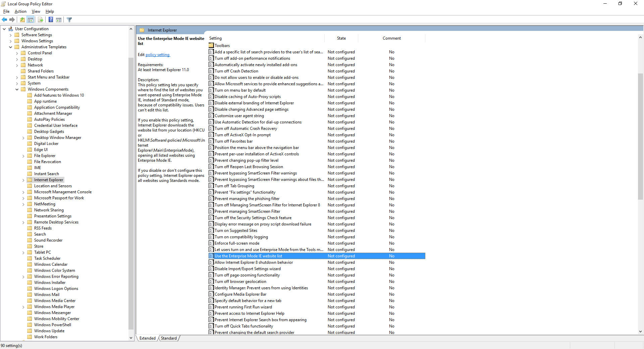Click the Forward arrow toolbar icon

click(x=12, y=20)
